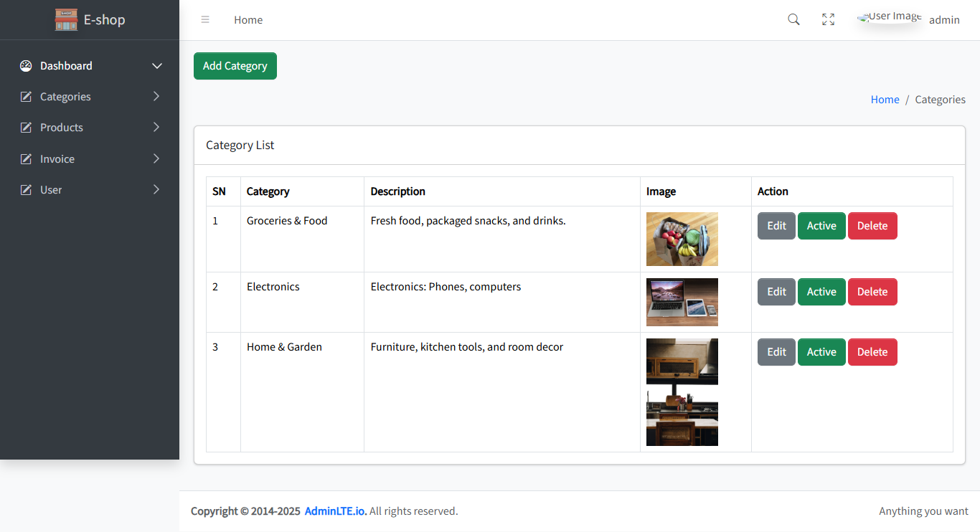Screen dimensions: 980x532
Task: Click the edit icon beside Categories
Action: coord(26,97)
